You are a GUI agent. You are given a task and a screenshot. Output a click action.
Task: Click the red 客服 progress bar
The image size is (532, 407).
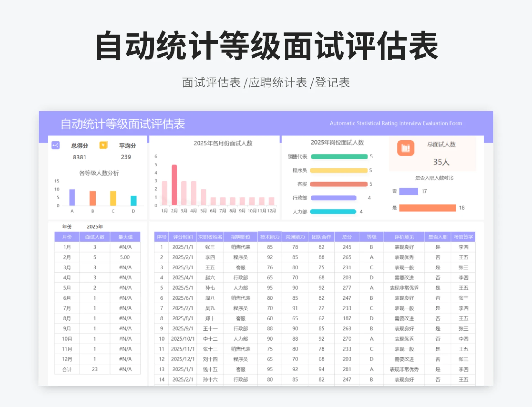(339, 184)
